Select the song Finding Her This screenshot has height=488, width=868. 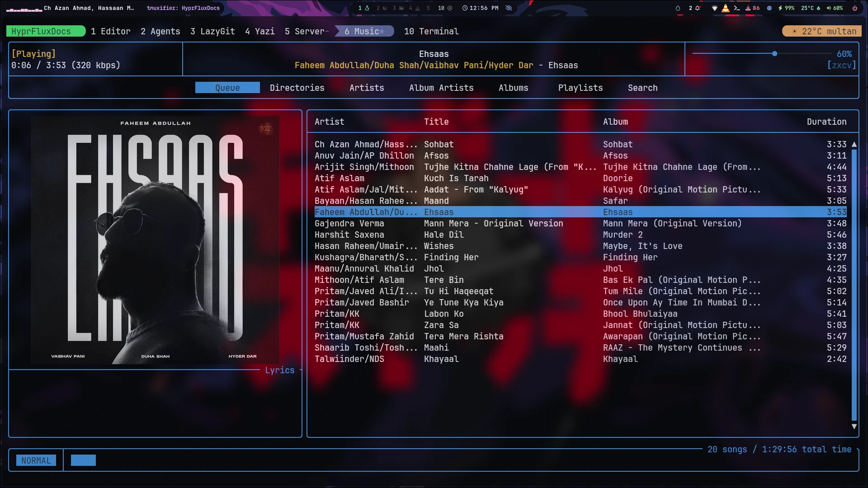(580, 257)
